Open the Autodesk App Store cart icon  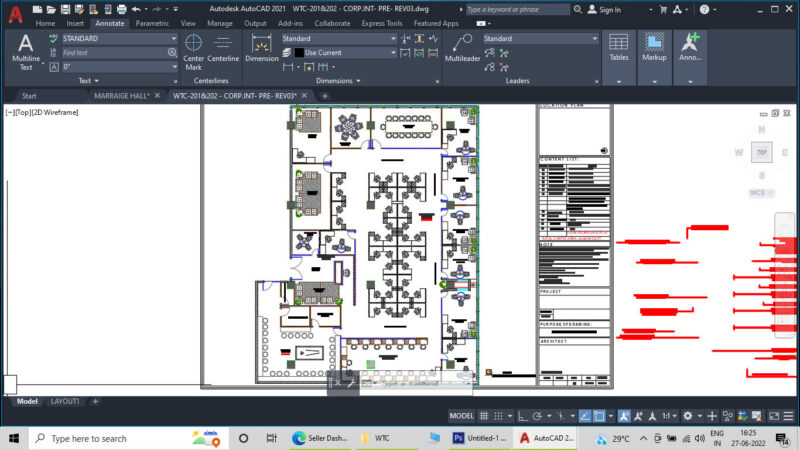663,9
